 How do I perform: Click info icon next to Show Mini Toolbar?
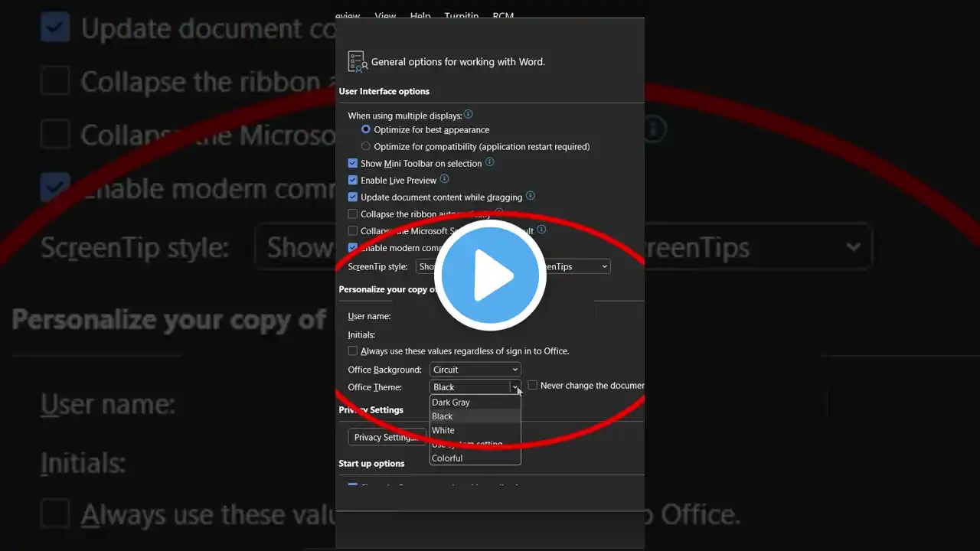489,162
